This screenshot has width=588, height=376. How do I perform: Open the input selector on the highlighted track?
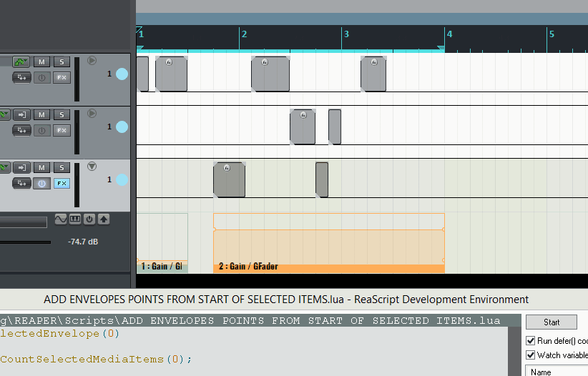pos(21,167)
